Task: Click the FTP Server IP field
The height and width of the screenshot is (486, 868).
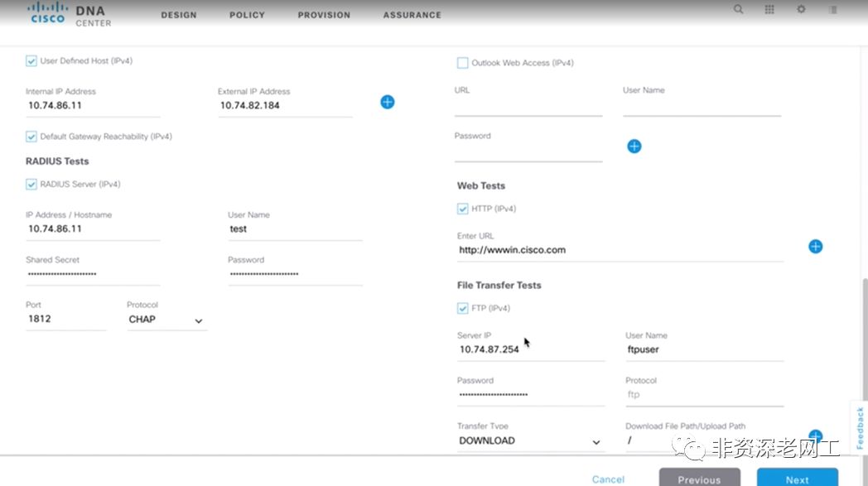Action: click(530, 350)
